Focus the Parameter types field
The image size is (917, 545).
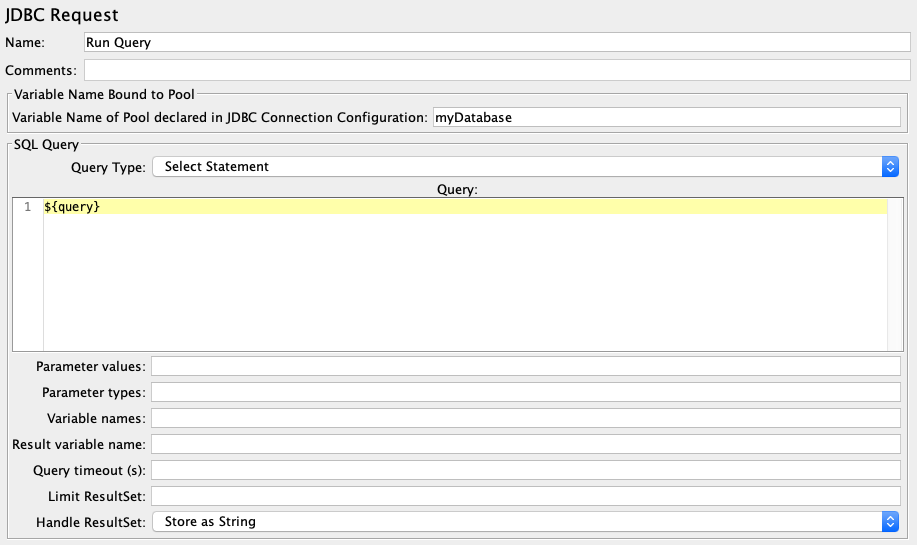coord(526,392)
